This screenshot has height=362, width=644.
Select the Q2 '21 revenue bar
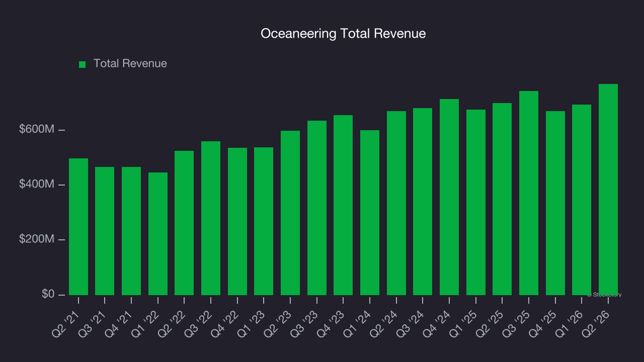[78, 227]
